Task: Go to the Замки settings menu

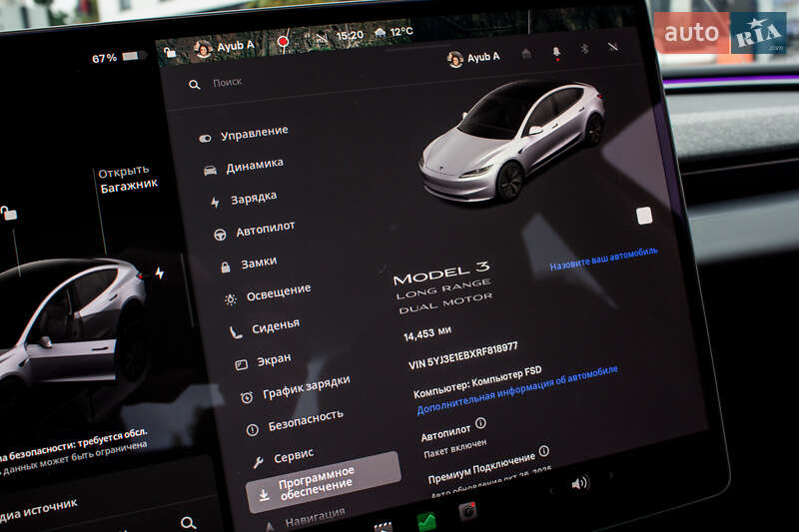Action: click(259, 264)
